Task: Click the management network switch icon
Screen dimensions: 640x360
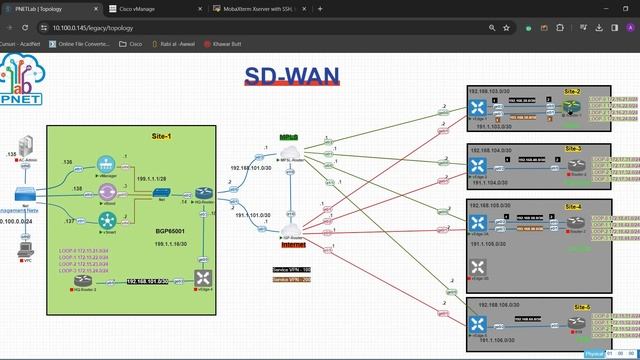Action: 25,194
